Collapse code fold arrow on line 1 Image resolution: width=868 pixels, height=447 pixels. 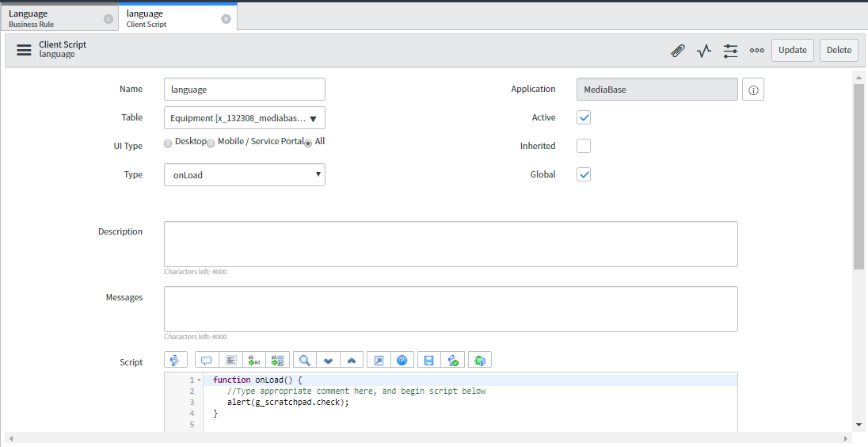click(200, 380)
